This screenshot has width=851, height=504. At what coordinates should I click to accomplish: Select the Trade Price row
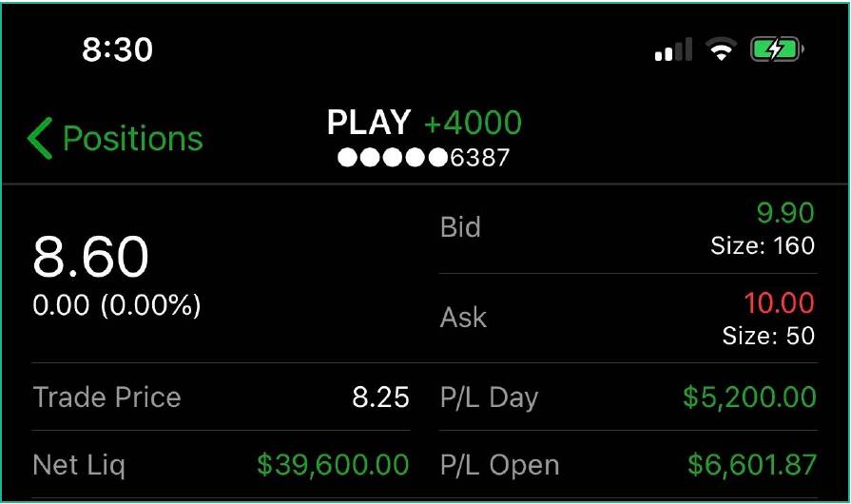click(x=221, y=397)
